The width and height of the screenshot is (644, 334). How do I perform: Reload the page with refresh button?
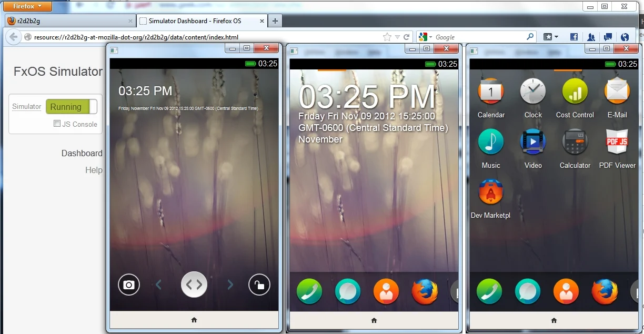point(406,37)
